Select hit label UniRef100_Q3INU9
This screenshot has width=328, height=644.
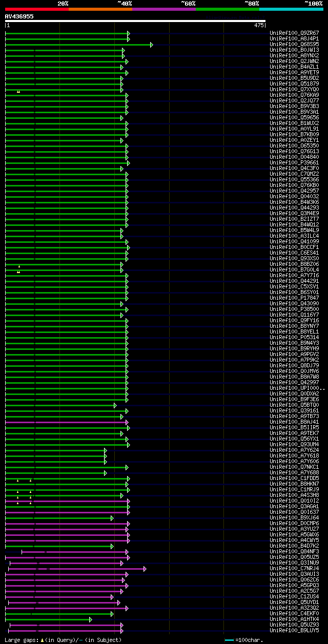coord(294,563)
